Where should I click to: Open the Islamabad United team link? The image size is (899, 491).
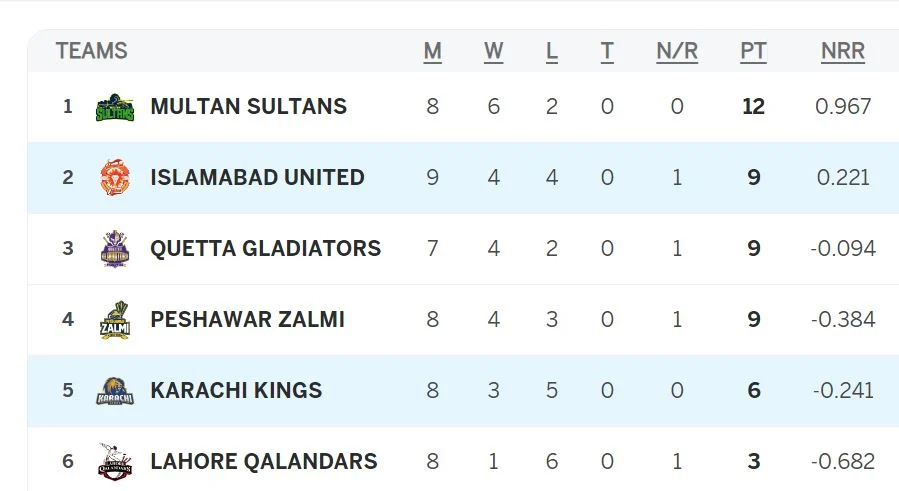coord(257,178)
